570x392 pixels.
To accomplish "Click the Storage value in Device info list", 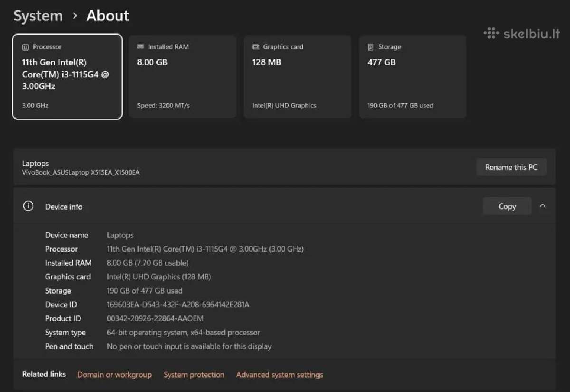I will click(x=144, y=291).
